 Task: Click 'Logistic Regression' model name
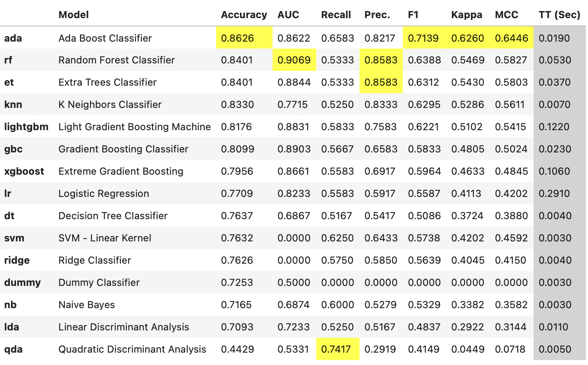(x=104, y=194)
